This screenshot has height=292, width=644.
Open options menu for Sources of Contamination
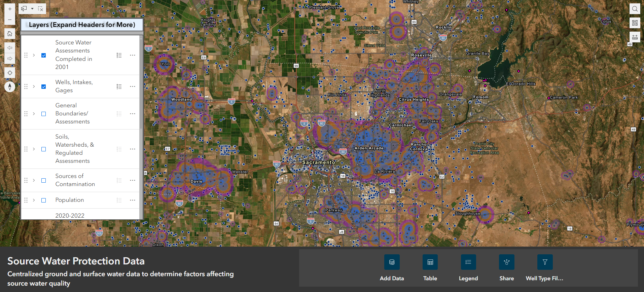pos(133,180)
